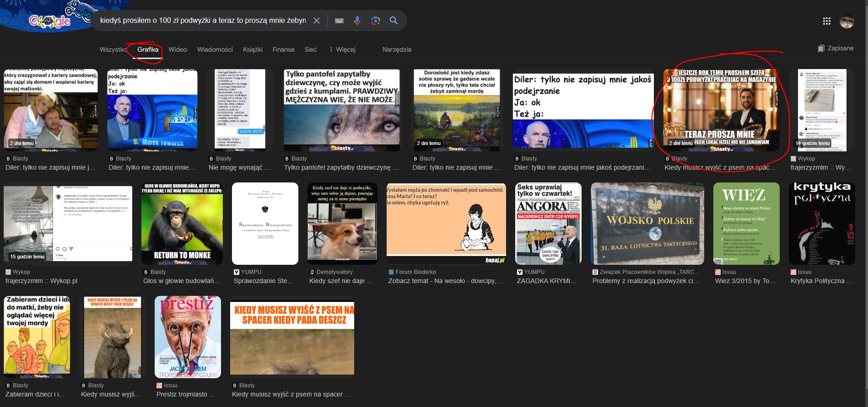Screen dimensions: 868x407
Task: Open the Krytyka Polityczna Issuu link
Action: [x=821, y=281]
